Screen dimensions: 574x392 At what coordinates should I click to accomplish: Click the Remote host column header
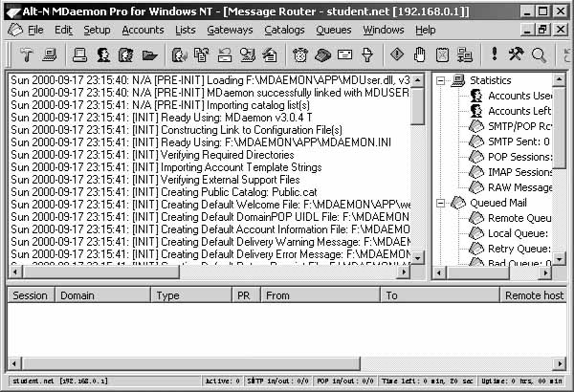pyautogui.click(x=533, y=296)
